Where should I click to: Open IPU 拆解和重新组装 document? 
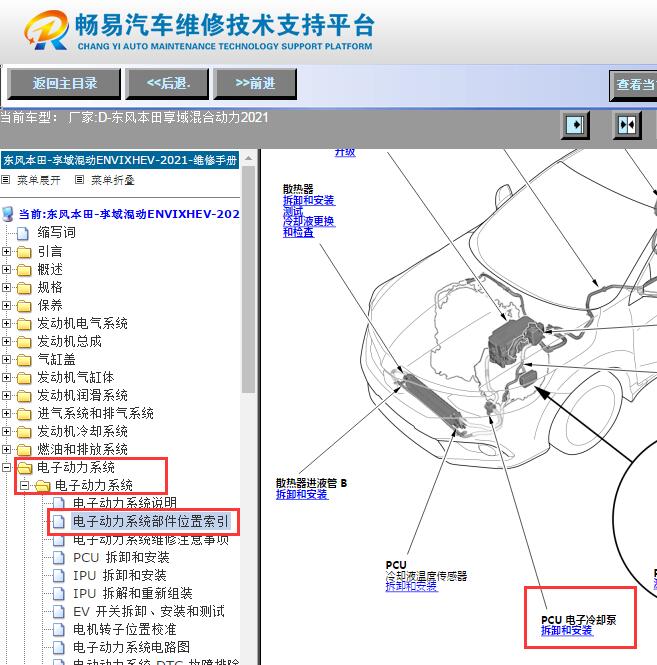(x=133, y=593)
